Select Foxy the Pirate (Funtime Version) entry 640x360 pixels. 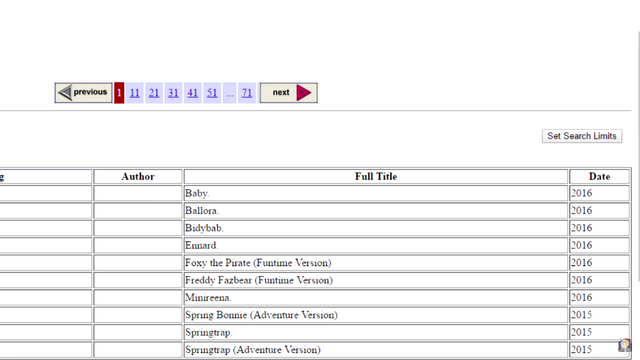pos(258,263)
